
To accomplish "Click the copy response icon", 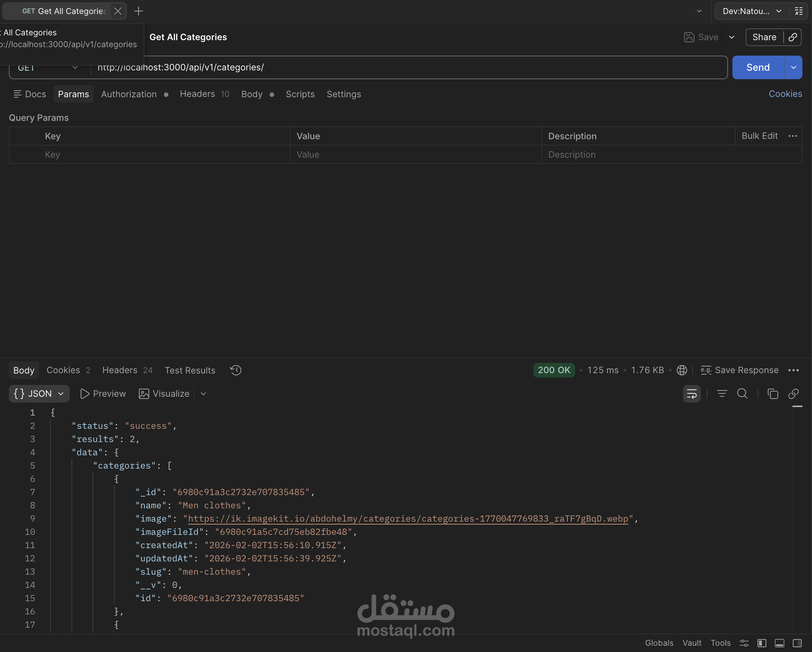I will [773, 394].
